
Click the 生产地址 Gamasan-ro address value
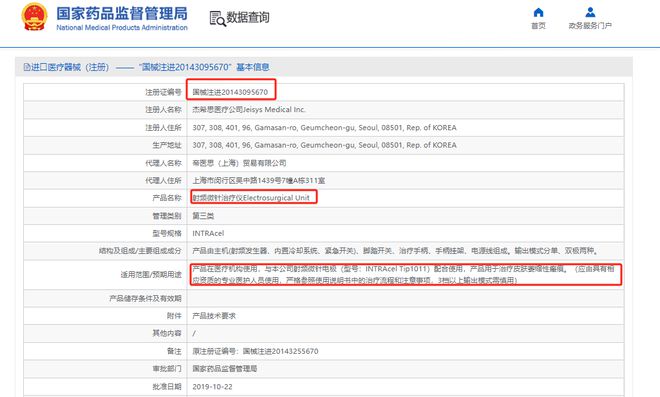(324, 145)
